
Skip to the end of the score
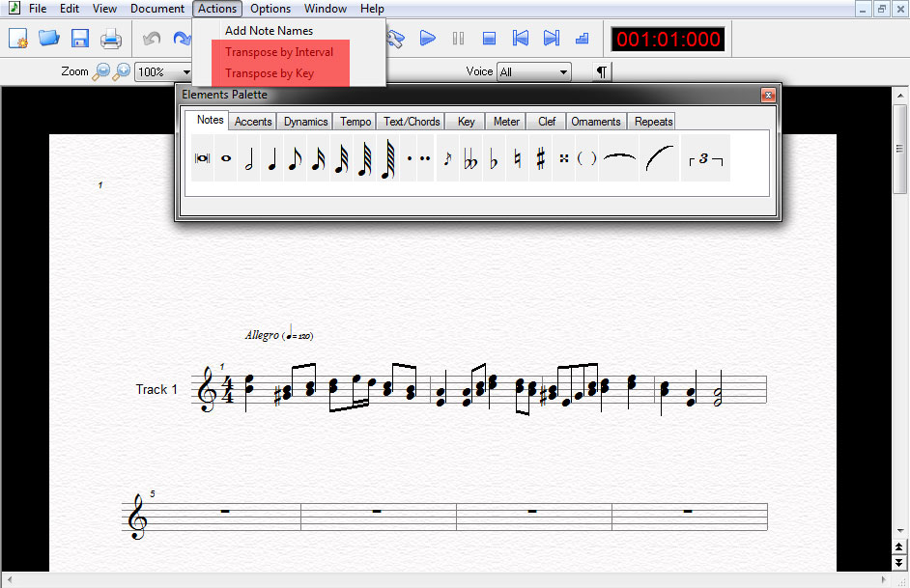pyautogui.click(x=552, y=39)
